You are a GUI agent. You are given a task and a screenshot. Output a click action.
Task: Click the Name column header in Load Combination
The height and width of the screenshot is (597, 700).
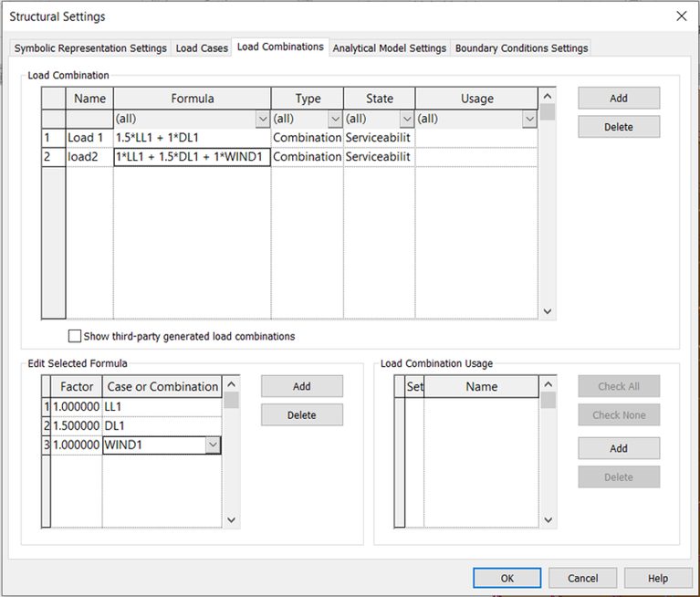coord(89,99)
